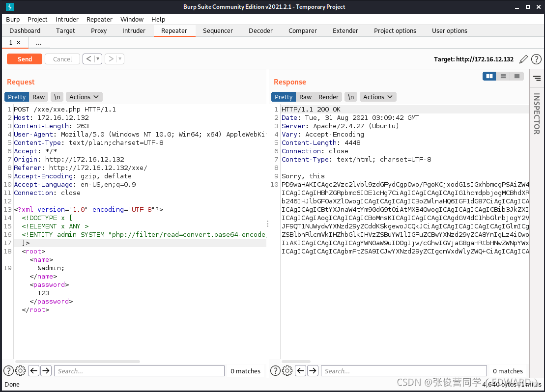This screenshot has width=545, height=392.
Task: Click the Request horizontal scrollbar
Action: 78,362
